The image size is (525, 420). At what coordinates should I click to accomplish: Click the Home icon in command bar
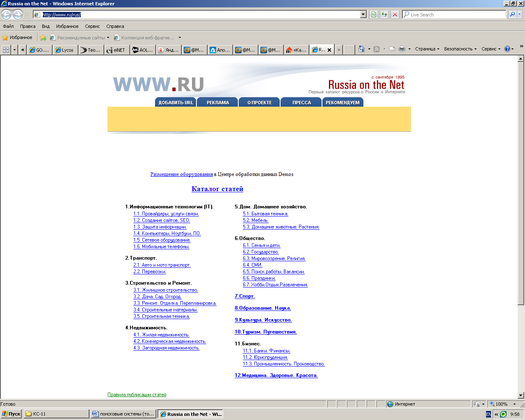361,49
